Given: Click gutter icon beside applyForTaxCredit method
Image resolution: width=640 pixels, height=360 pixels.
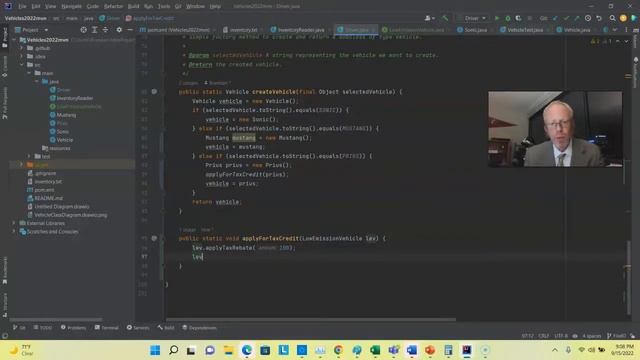Looking at the screenshot, I should [154, 238].
